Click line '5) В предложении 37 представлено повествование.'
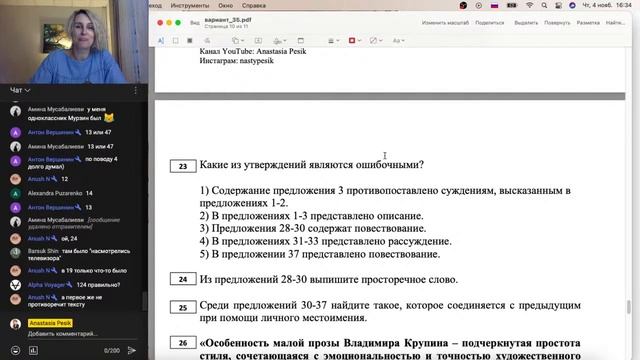Image resolution: width=640 pixels, height=360 pixels. tap(320, 254)
